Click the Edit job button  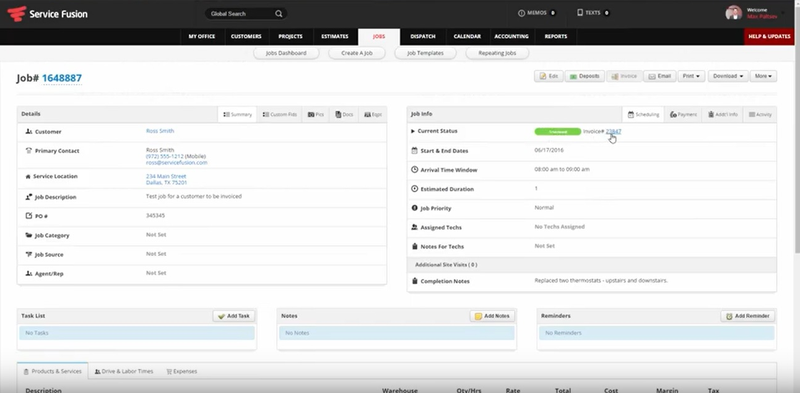coord(548,76)
